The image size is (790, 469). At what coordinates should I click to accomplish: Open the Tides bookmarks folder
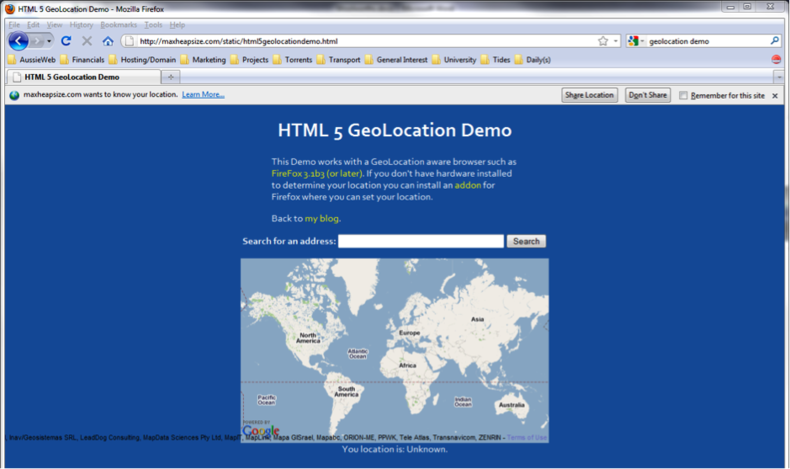[495, 59]
